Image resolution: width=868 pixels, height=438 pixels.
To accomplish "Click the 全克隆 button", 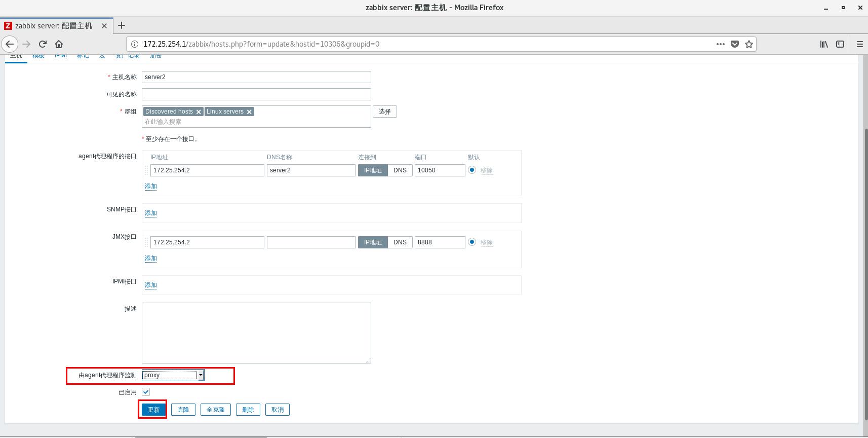I will click(216, 410).
